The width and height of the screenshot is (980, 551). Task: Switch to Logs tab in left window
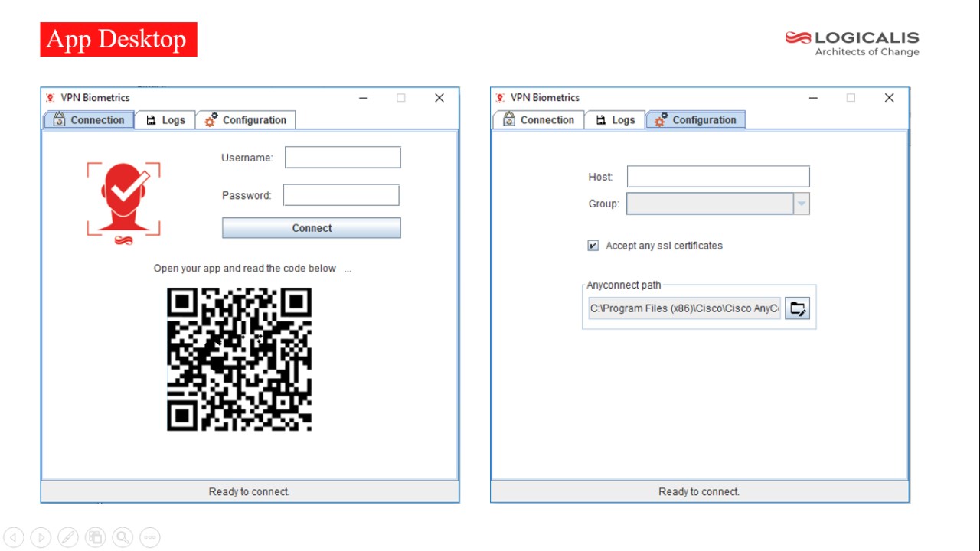click(165, 120)
